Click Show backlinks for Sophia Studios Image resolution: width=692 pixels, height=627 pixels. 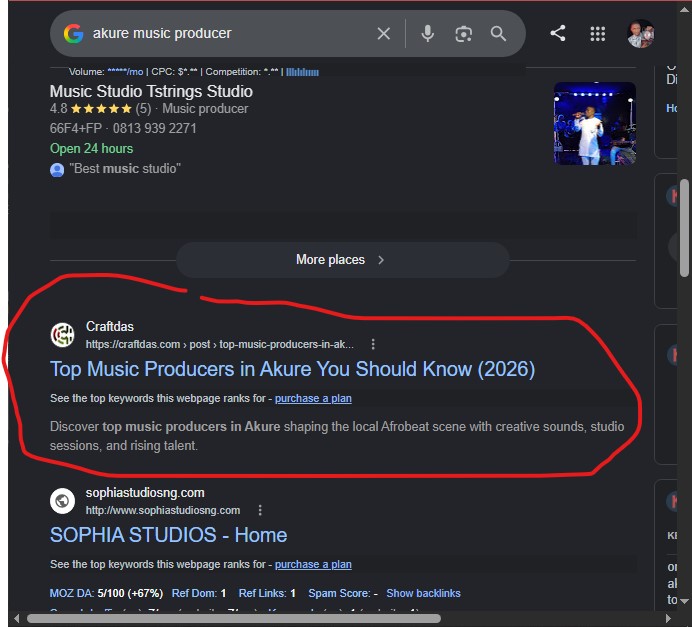coord(423,593)
